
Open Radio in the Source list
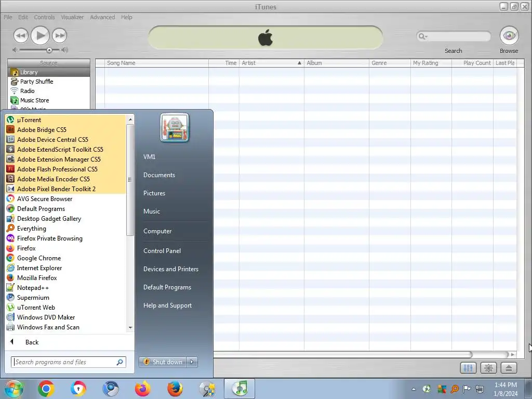(49, 91)
